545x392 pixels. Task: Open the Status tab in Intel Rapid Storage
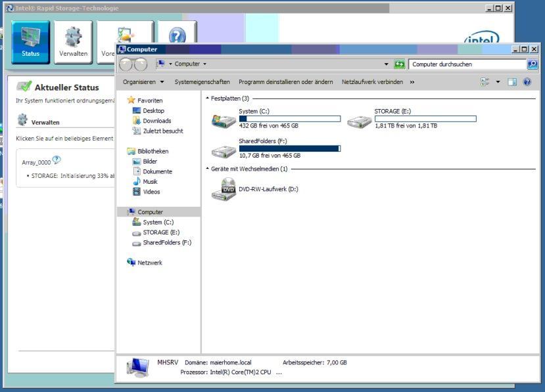[31, 42]
